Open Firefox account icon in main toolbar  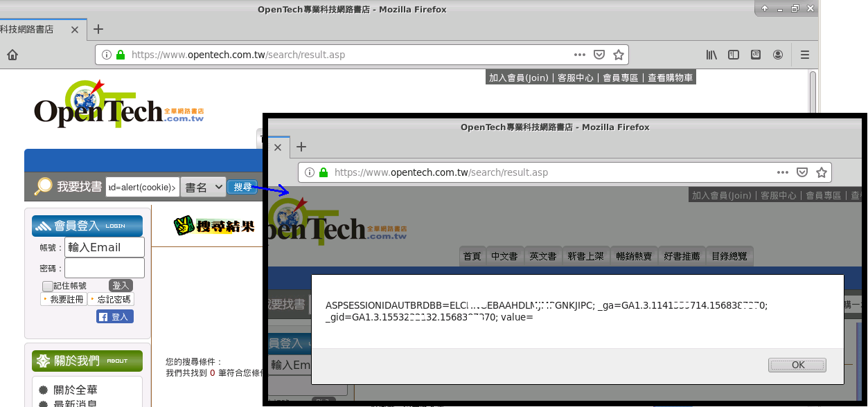778,55
